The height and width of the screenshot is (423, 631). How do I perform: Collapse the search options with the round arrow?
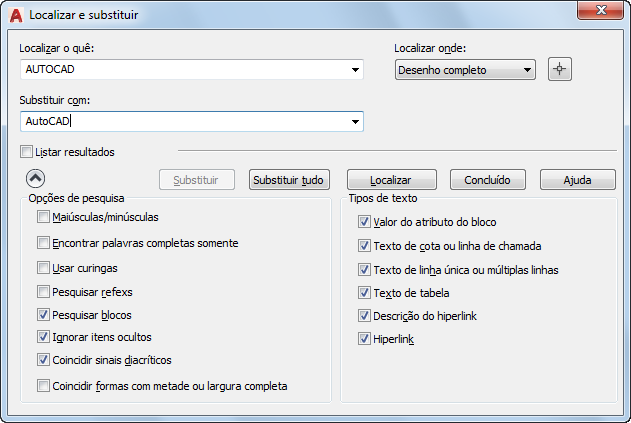pyautogui.click(x=35, y=179)
